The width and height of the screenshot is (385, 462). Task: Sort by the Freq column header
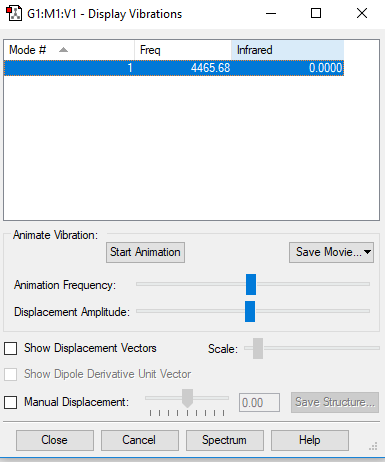(183, 50)
